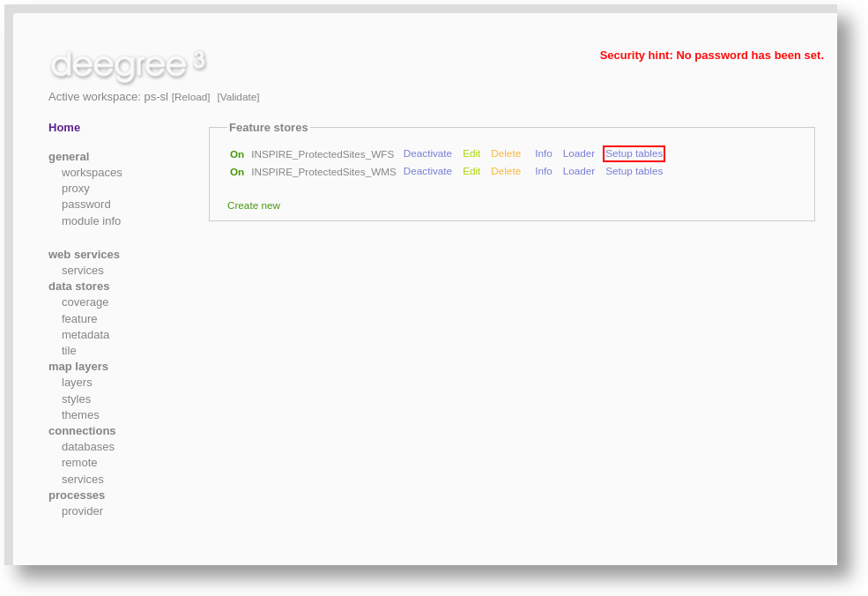This screenshot has width=868, height=596.
Task: Click Setup tables for INSPIRE_ProtectedSites_WFS
Action: point(634,153)
